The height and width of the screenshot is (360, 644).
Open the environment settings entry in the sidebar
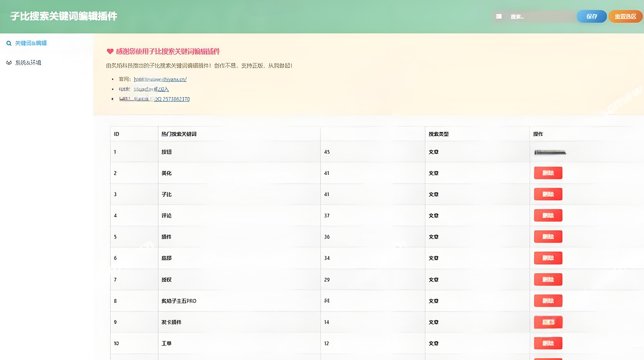tap(28, 63)
